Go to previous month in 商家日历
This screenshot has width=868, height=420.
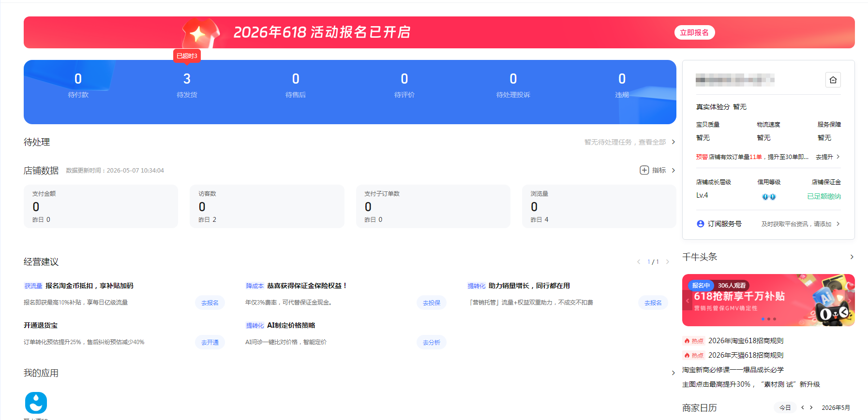pos(803,407)
